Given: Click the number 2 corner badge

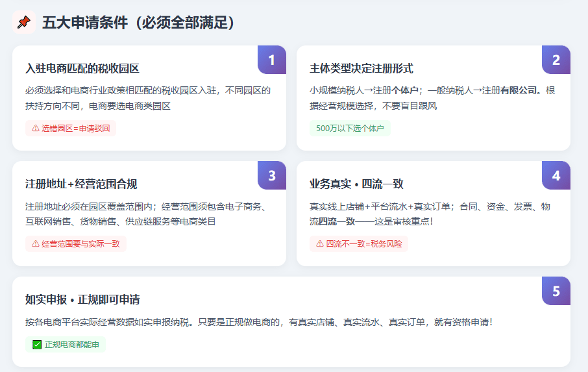Looking at the screenshot, I should (556, 60).
